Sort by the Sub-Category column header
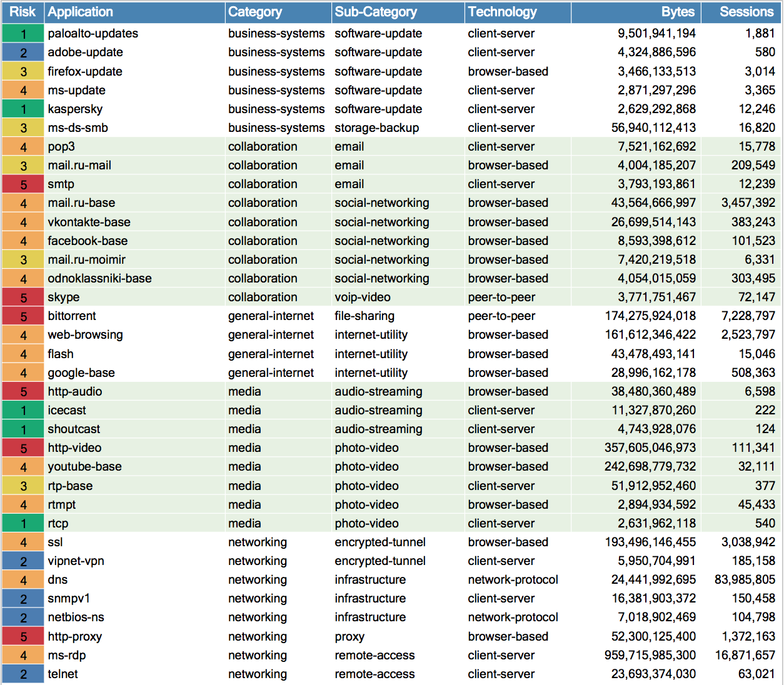Image resolution: width=784 pixels, height=685 pixels. 376,12
